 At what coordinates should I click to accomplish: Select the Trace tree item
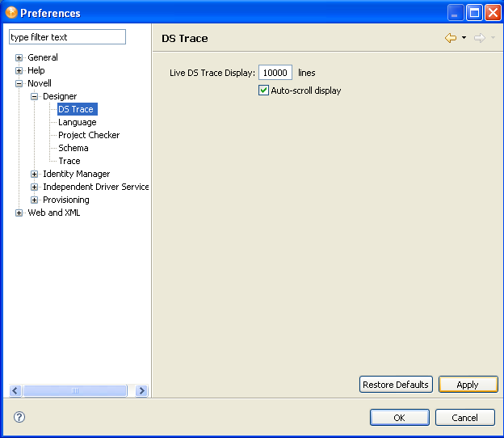coord(69,161)
